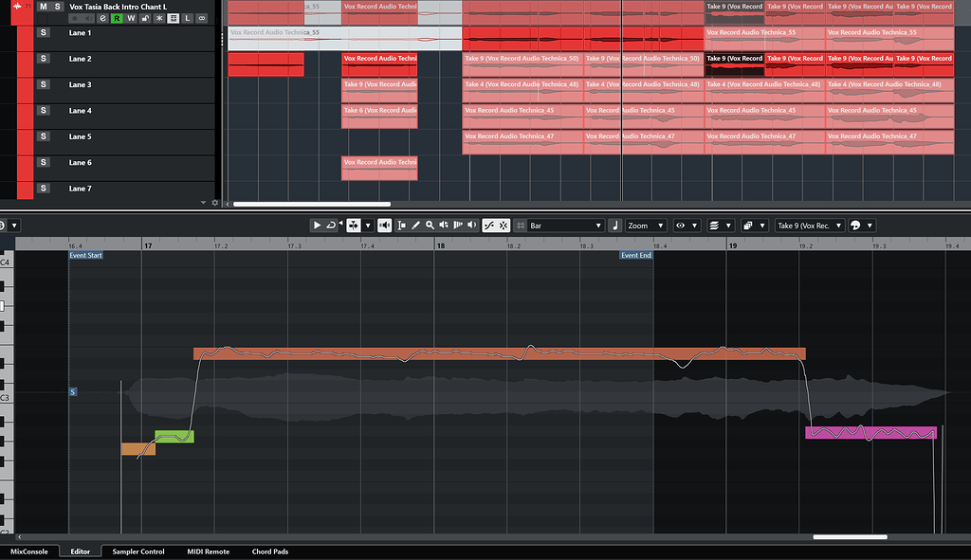Mute the Vox Tasia Back Intro Chant track
Viewport: 971px width, 560px height.
[43, 7]
